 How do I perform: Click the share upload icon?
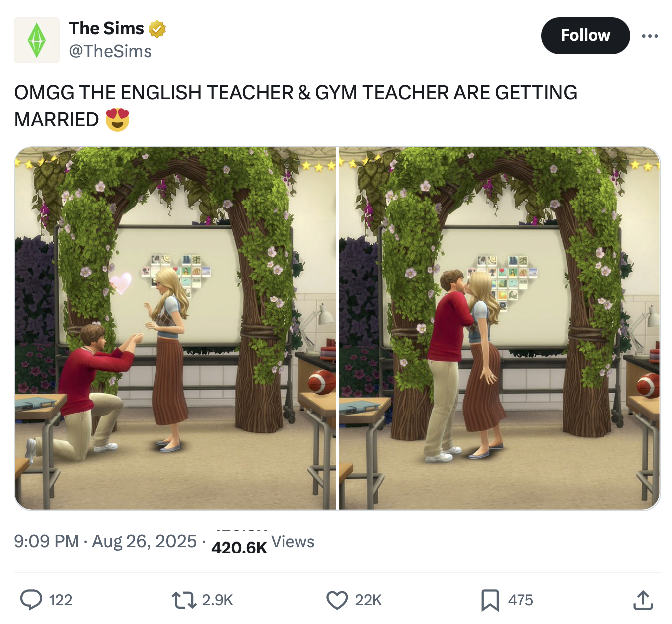643,600
